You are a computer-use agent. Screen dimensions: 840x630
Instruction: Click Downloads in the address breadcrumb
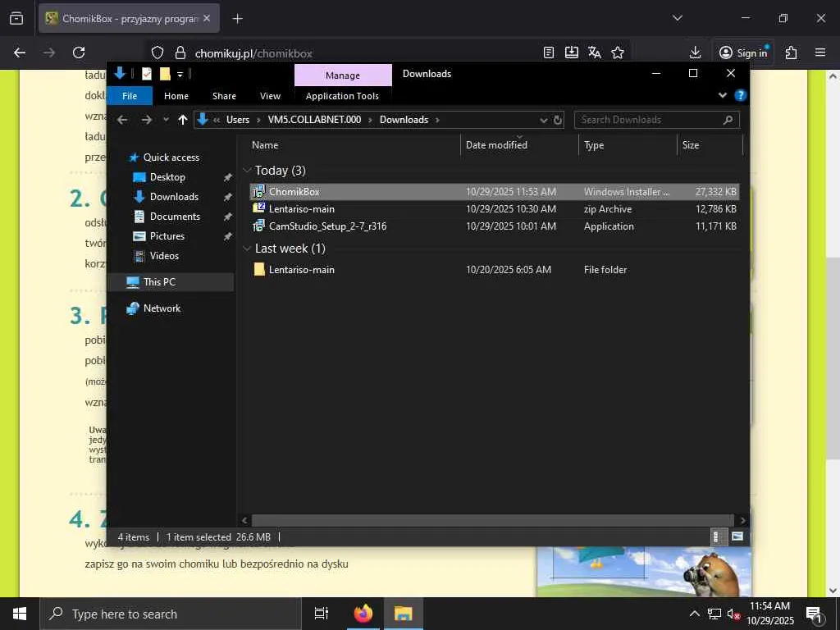[404, 120]
